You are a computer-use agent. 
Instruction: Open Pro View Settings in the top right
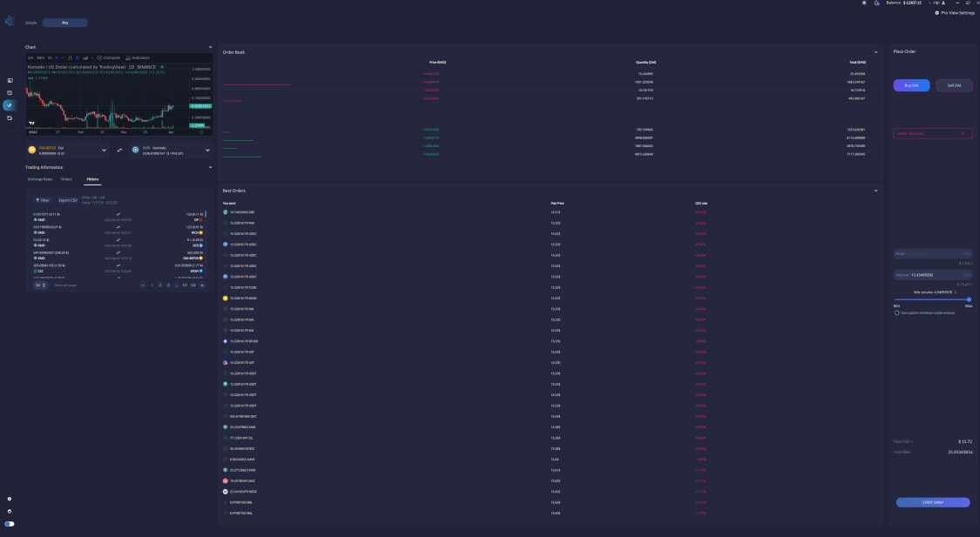(x=956, y=12)
